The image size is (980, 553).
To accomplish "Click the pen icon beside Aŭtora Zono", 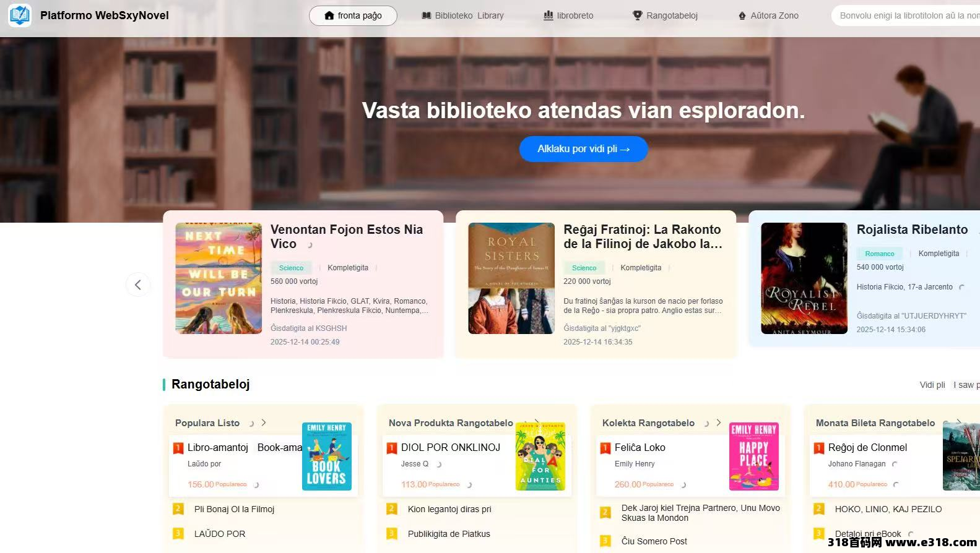I will [742, 15].
